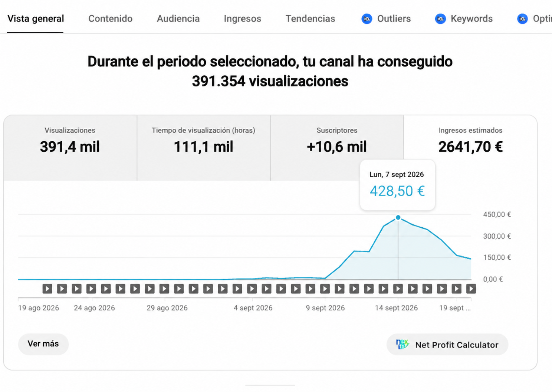
Task: Click the video marker above the 9 sept 2026 label
Action: point(325,289)
